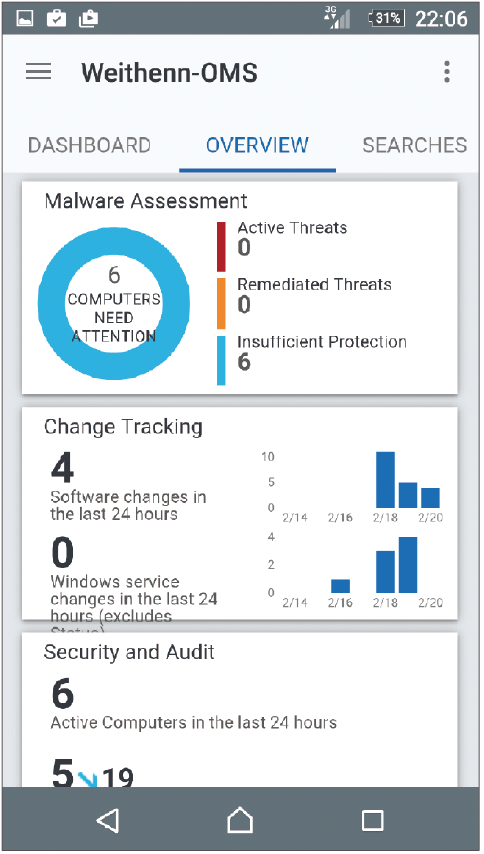
Task: Open the Active Threats entry
Action: pos(292,238)
